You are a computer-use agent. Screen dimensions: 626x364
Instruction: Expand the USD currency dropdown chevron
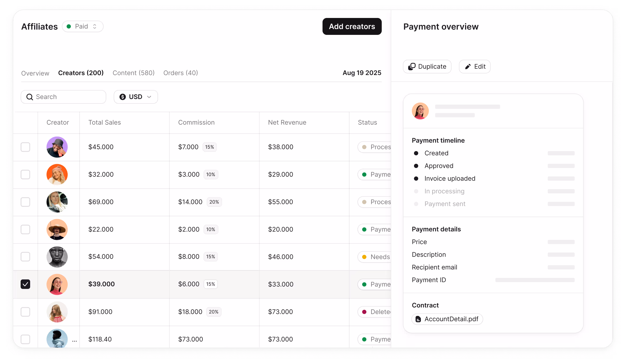click(x=149, y=97)
